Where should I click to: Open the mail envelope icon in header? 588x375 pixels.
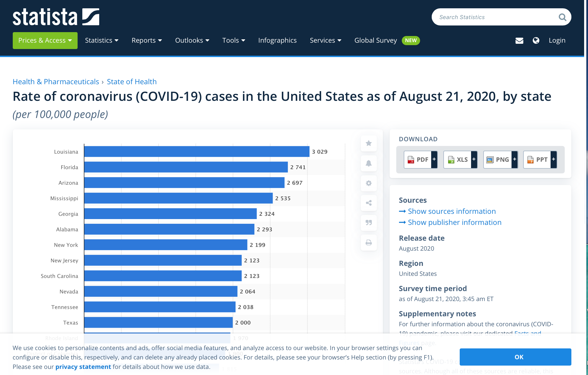pyautogui.click(x=519, y=41)
